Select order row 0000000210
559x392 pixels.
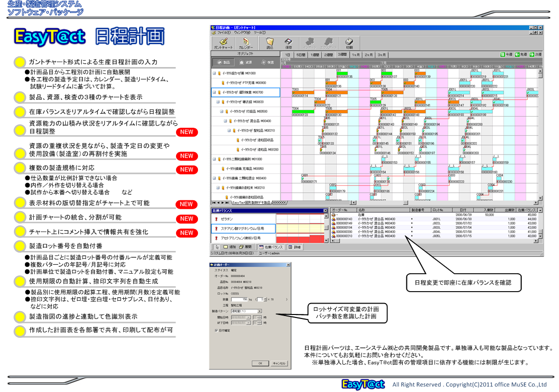coord(434,236)
